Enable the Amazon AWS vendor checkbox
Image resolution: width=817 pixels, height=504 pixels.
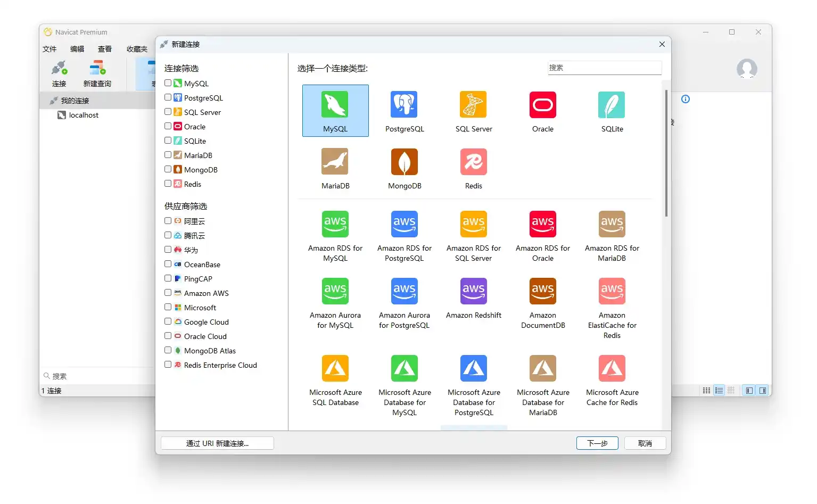pos(168,293)
